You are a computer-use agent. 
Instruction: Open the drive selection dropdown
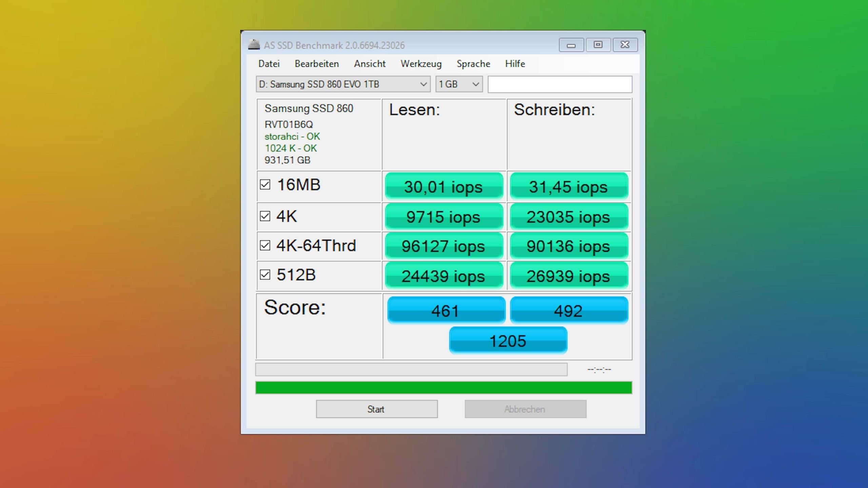(343, 84)
